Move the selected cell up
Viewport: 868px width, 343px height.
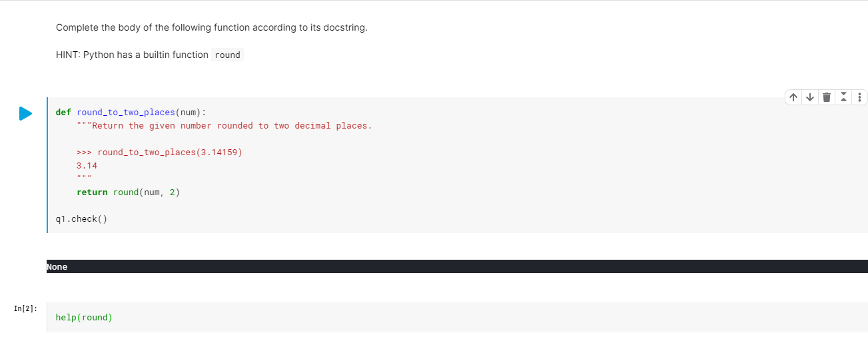point(793,97)
